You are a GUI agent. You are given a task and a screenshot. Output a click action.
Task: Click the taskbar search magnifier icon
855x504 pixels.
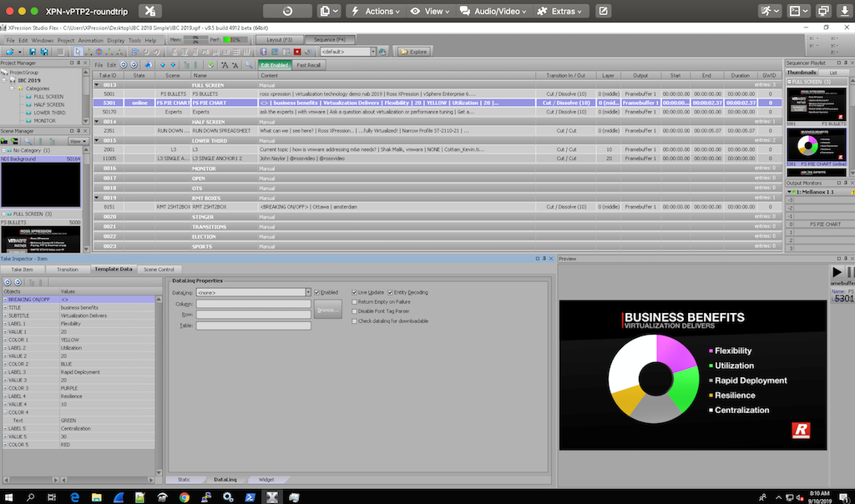[31, 497]
